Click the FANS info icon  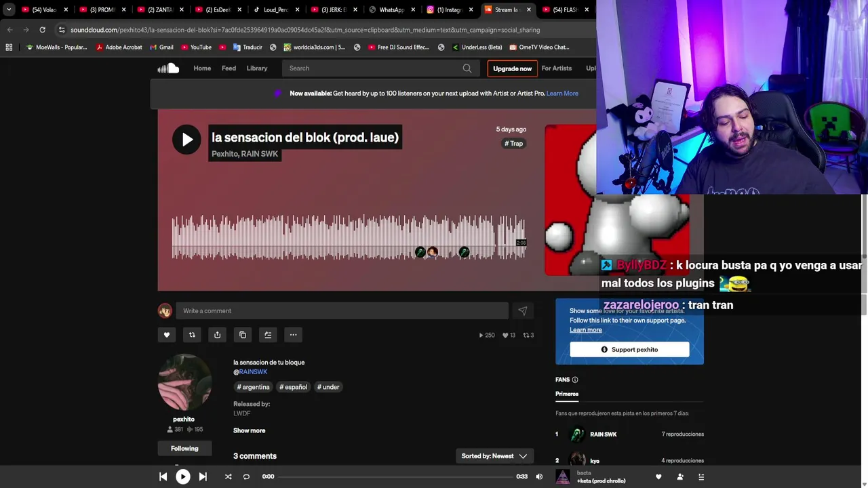(575, 380)
